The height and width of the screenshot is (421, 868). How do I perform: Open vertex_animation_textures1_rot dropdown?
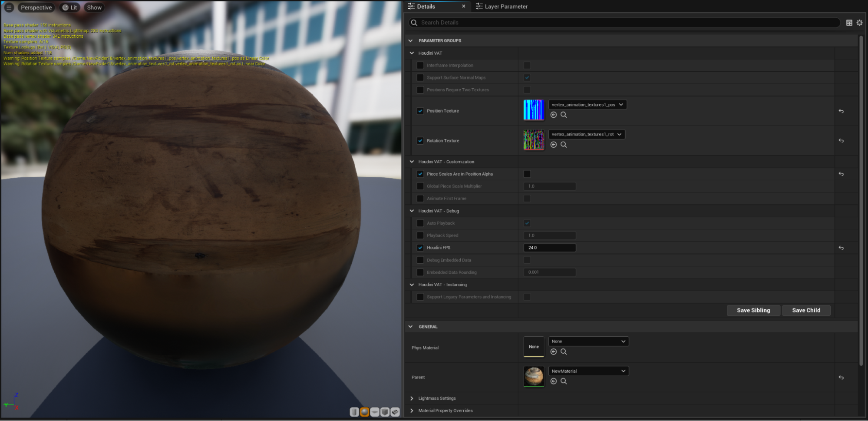tap(587, 134)
